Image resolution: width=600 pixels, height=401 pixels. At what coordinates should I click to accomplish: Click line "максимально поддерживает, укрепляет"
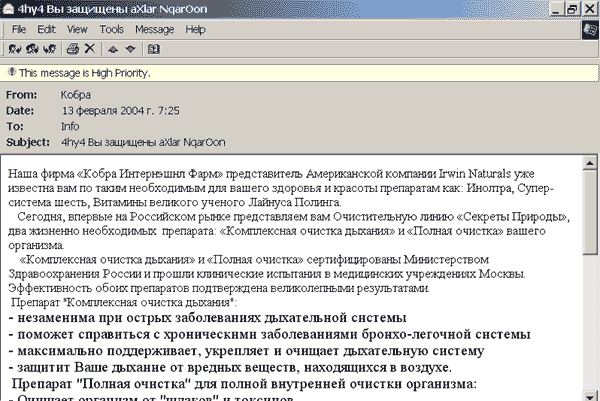tap(246, 351)
